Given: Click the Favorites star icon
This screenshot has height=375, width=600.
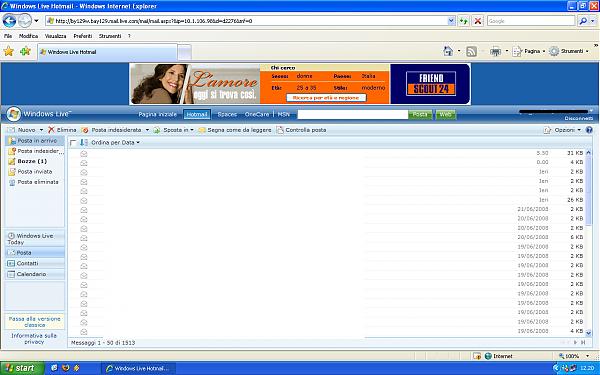Looking at the screenshot, I should tap(8, 51).
